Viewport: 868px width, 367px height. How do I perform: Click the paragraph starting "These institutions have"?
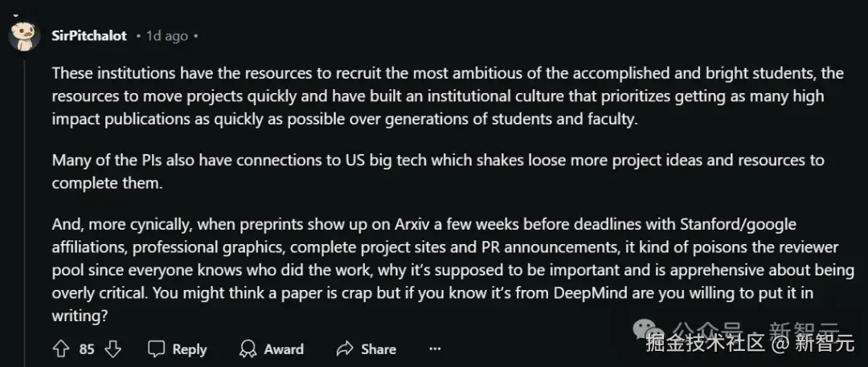(x=447, y=96)
